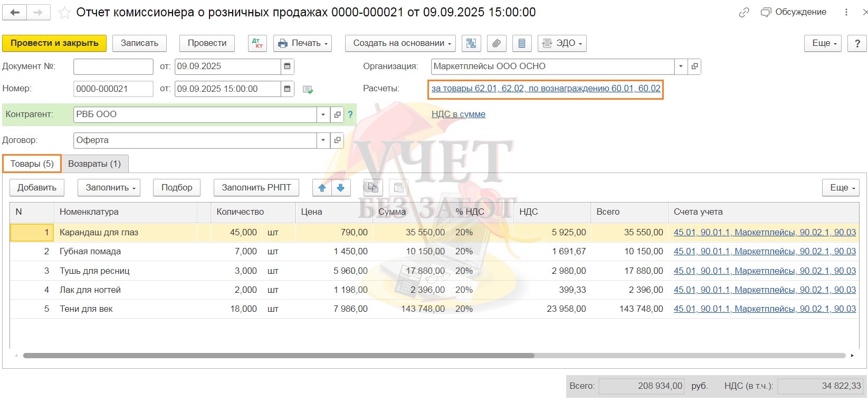Get link to document via chain icon

pos(744,13)
